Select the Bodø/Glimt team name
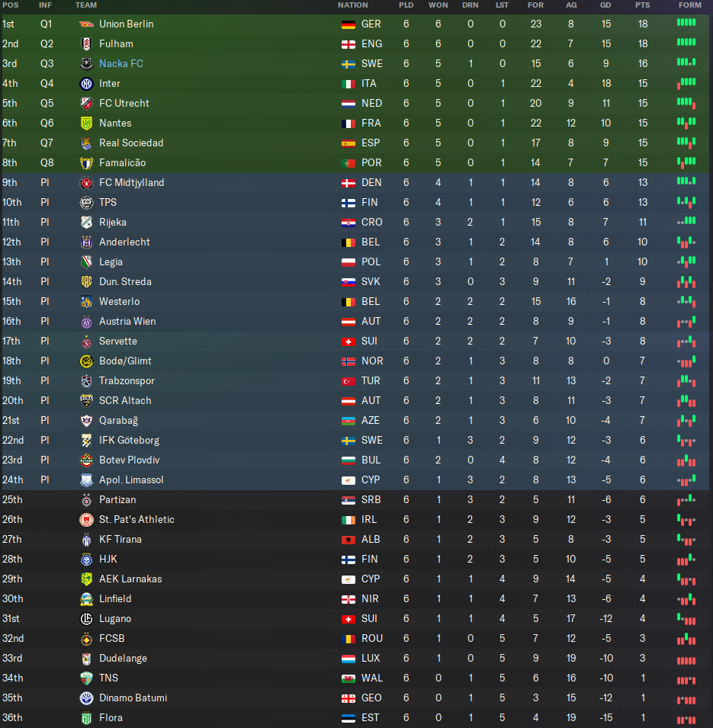The image size is (713, 728). click(125, 361)
